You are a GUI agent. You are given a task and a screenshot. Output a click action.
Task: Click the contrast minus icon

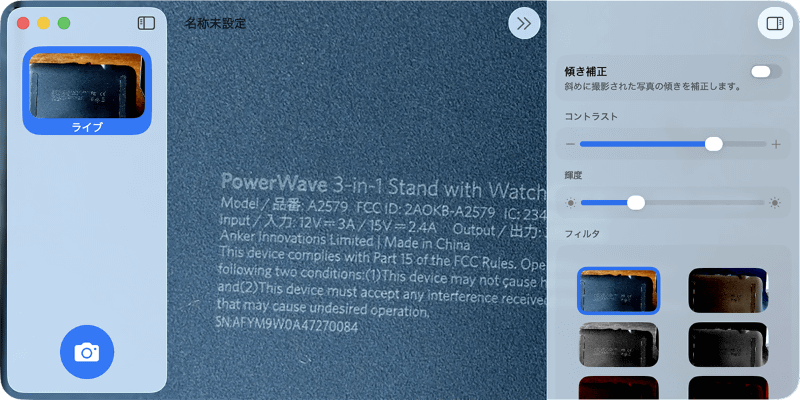point(570,144)
